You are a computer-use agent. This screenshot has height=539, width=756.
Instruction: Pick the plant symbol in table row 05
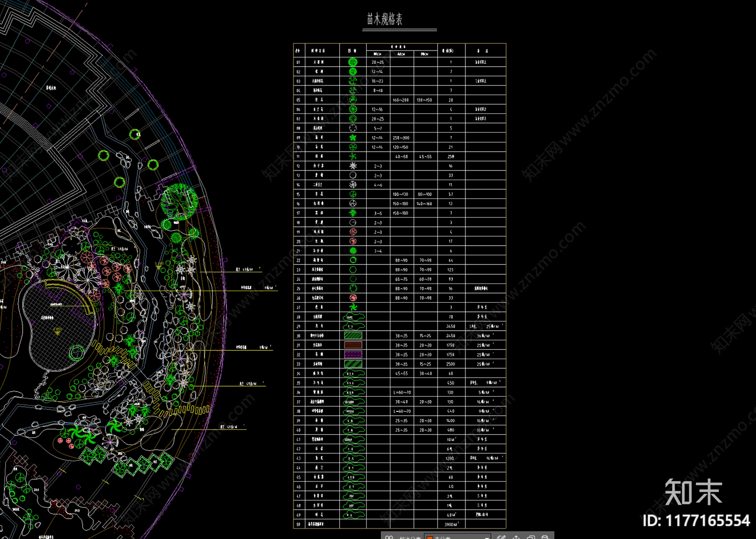point(353,100)
